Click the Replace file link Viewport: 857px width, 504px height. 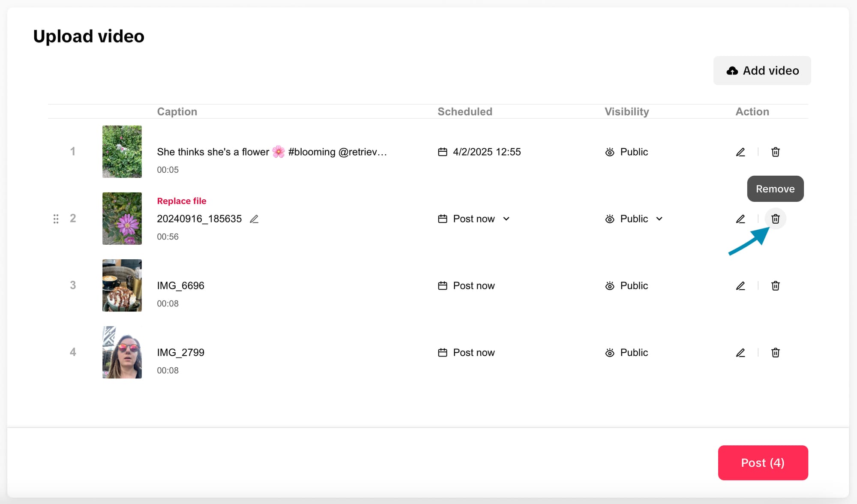tap(182, 201)
